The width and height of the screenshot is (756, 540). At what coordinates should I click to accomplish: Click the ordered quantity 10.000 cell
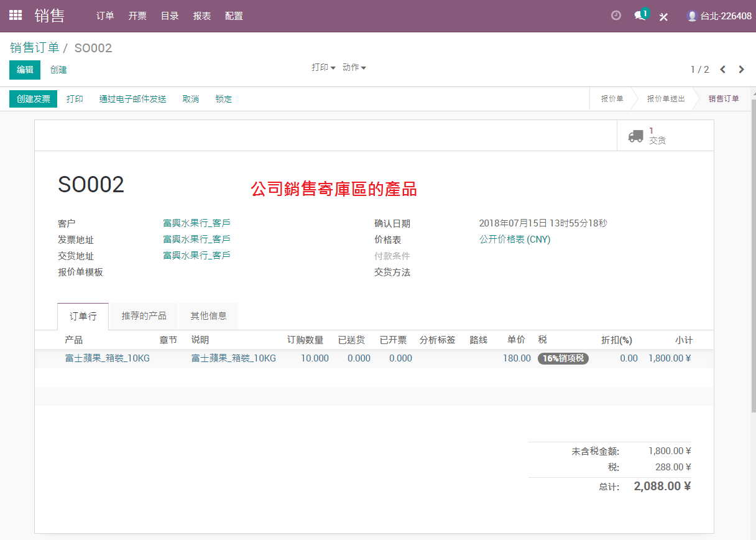pos(315,358)
